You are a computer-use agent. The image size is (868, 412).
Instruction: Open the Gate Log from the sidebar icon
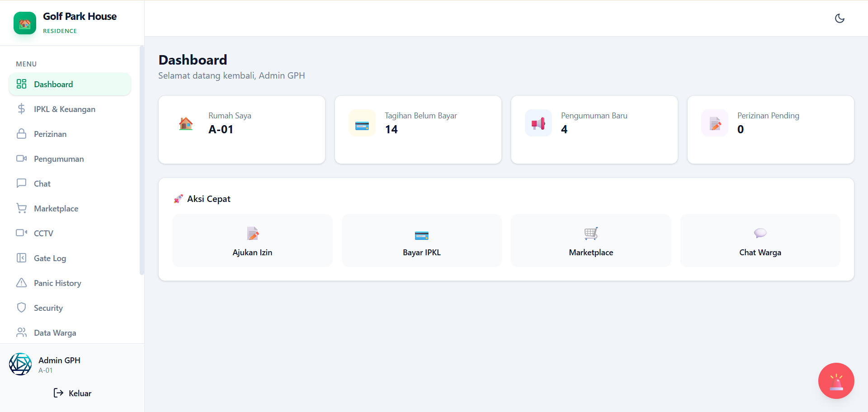21,258
